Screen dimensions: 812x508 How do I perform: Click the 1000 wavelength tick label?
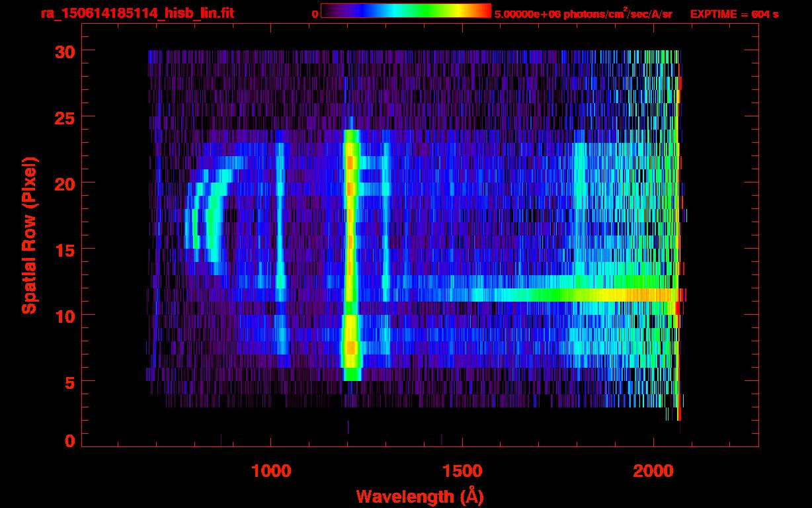click(x=271, y=471)
